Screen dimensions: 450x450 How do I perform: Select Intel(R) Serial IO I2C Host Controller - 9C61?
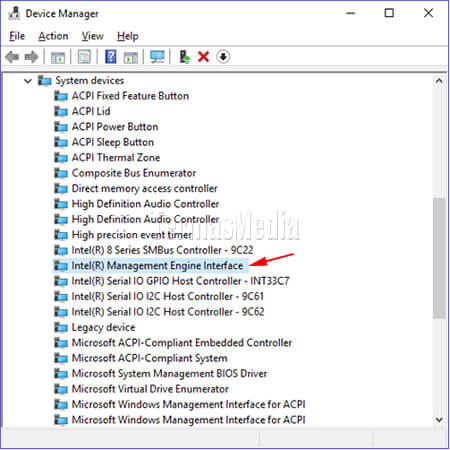[168, 296]
